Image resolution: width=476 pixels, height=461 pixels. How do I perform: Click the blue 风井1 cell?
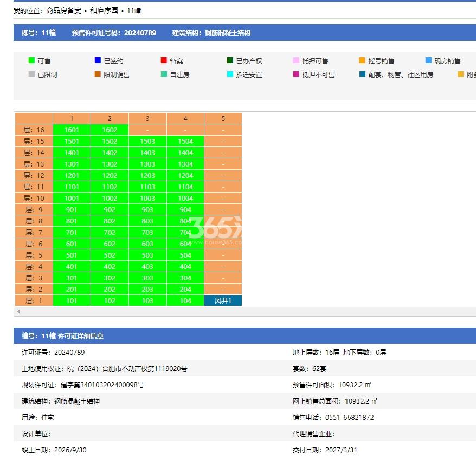point(223,300)
